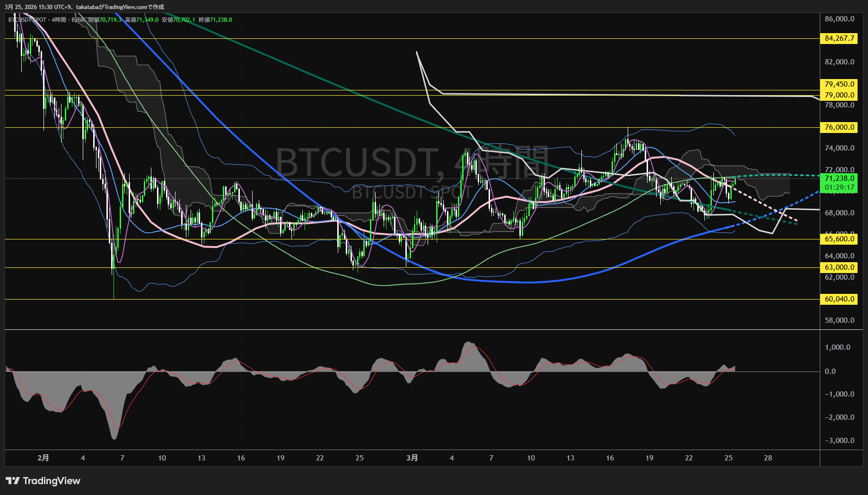Click the TradingView logo icon

pos(13,481)
